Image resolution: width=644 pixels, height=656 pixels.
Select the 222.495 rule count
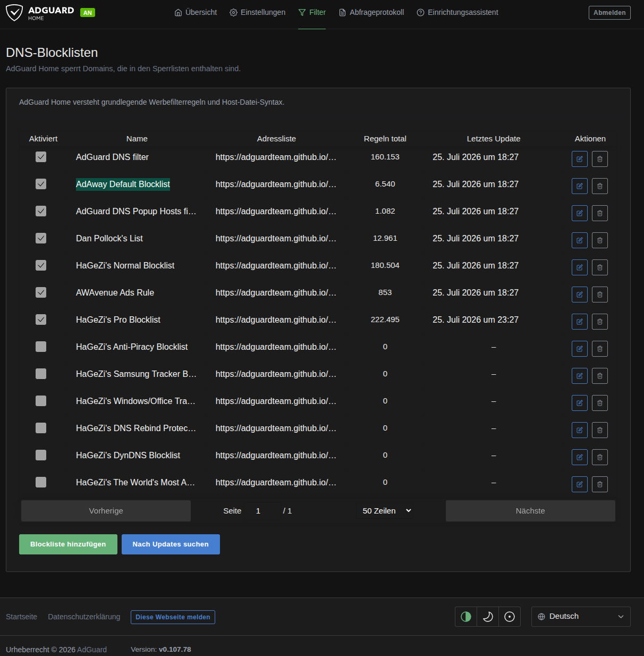click(x=385, y=319)
